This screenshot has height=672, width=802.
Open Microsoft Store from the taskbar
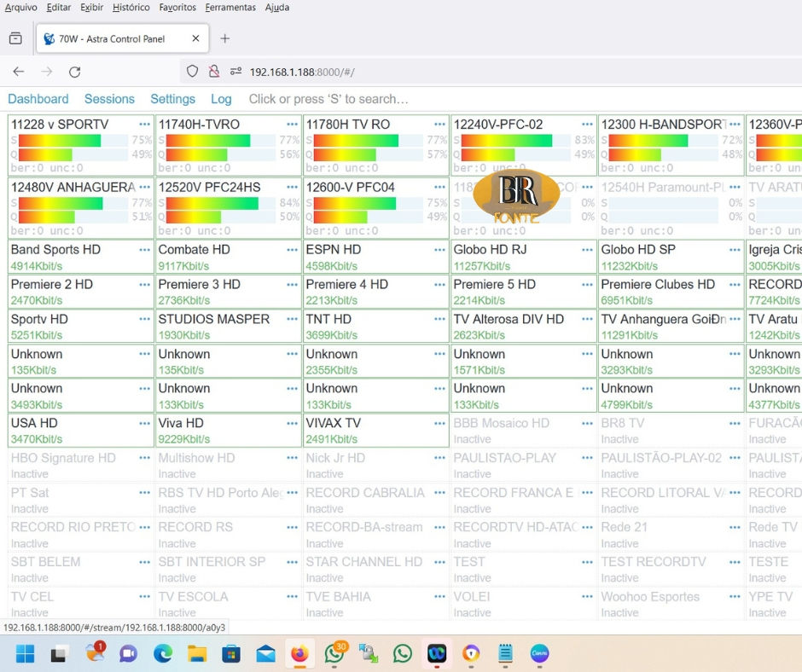point(231,653)
